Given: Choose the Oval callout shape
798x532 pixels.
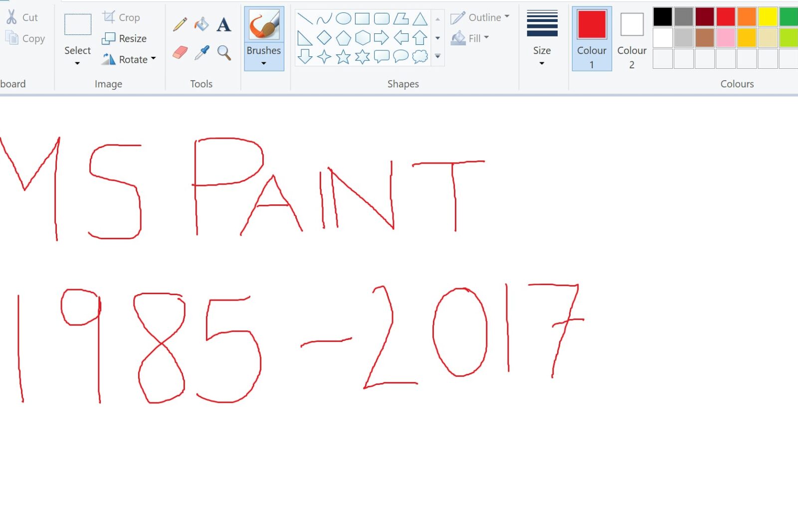Looking at the screenshot, I should pos(400,57).
